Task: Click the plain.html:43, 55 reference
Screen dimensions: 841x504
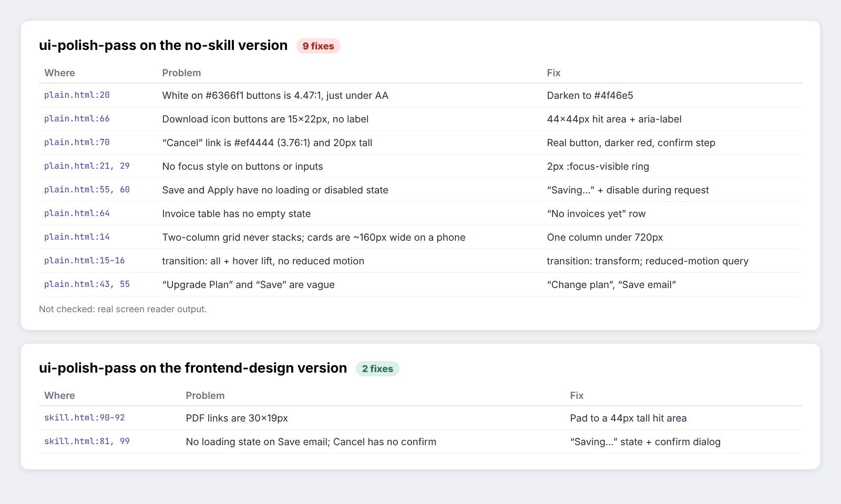Action: click(x=87, y=284)
